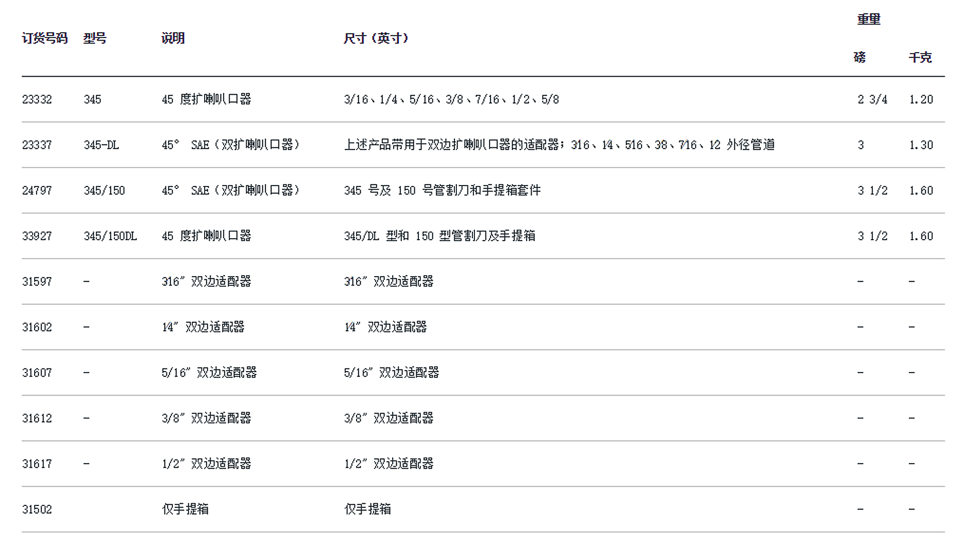
Task: Click order number 24797
Action: click(37, 191)
